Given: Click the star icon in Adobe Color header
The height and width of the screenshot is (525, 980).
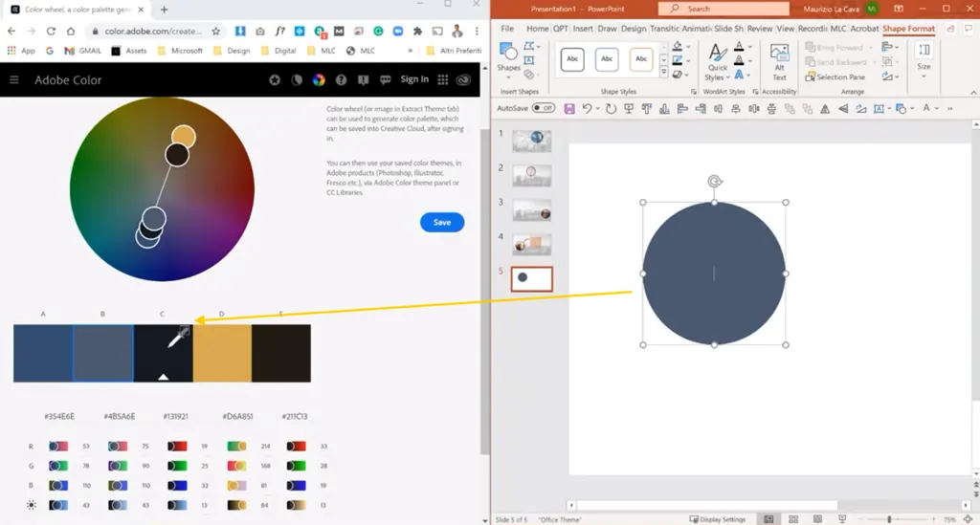Looking at the screenshot, I should [x=275, y=80].
